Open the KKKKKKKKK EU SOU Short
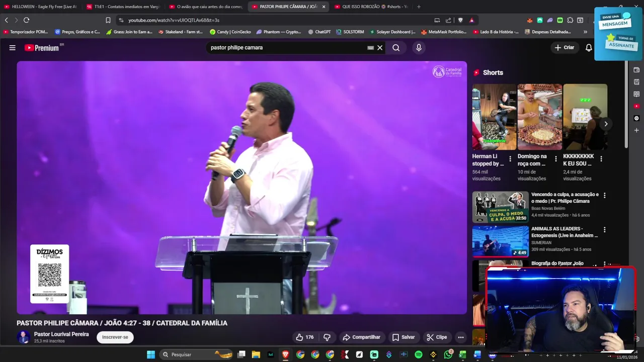 point(585,117)
